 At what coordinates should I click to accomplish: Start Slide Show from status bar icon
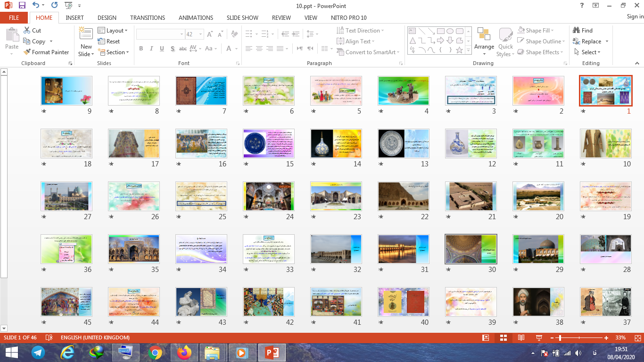539,338
